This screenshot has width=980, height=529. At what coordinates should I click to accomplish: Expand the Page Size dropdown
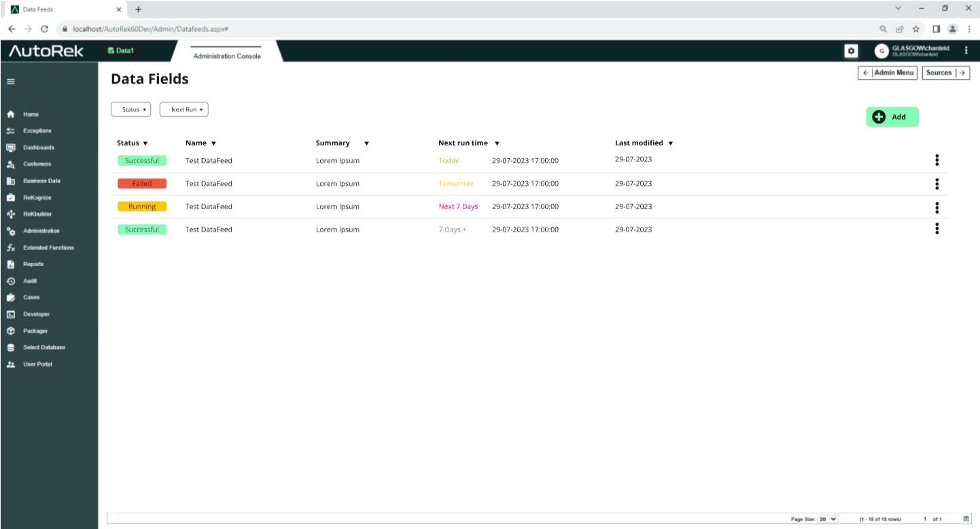pyautogui.click(x=827, y=519)
